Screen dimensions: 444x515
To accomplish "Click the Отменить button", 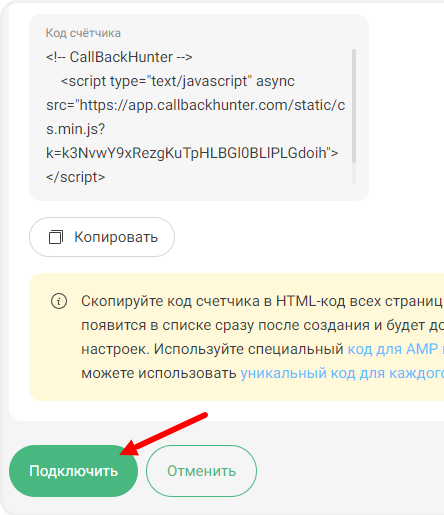I will click(201, 471).
